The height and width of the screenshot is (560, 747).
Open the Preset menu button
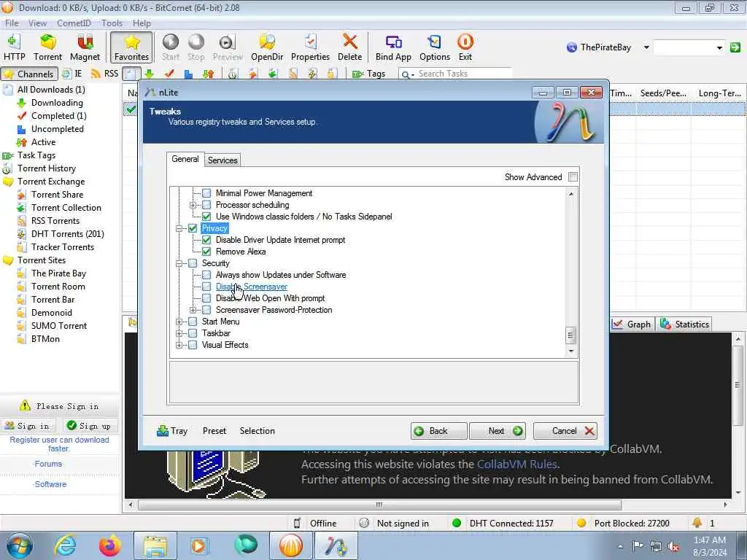pos(214,431)
